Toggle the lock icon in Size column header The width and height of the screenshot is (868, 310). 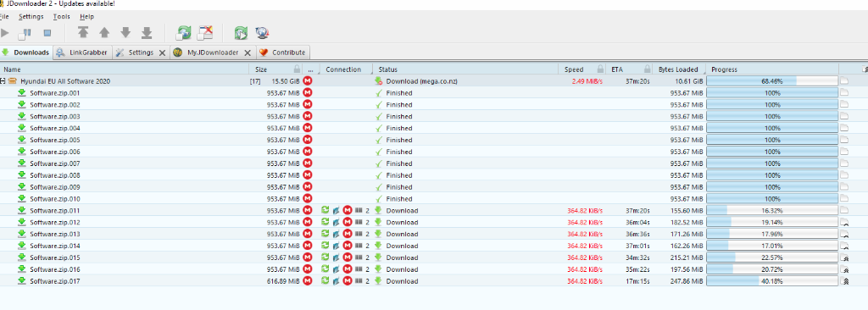tap(298, 69)
